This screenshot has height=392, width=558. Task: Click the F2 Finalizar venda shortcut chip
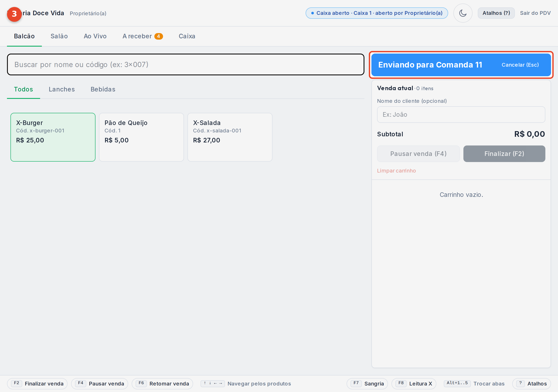(x=37, y=384)
